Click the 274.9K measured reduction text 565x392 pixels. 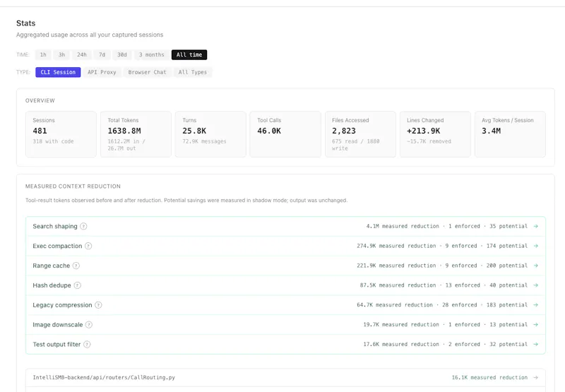click(396, 246)
